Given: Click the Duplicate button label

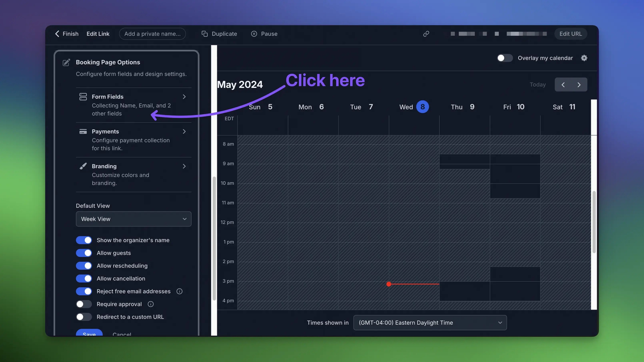Looking at the screenshot, I should coord(224,34).
